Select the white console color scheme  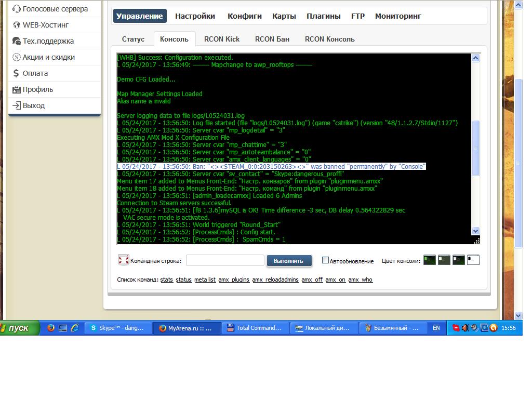point(473,260)
